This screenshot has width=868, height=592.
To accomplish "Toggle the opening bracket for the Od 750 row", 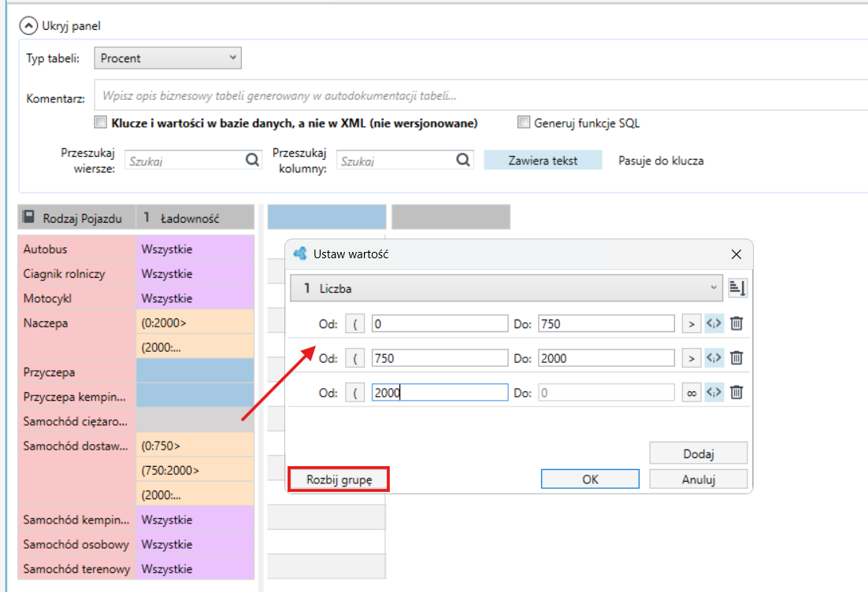I will click(x=354, y=358).
